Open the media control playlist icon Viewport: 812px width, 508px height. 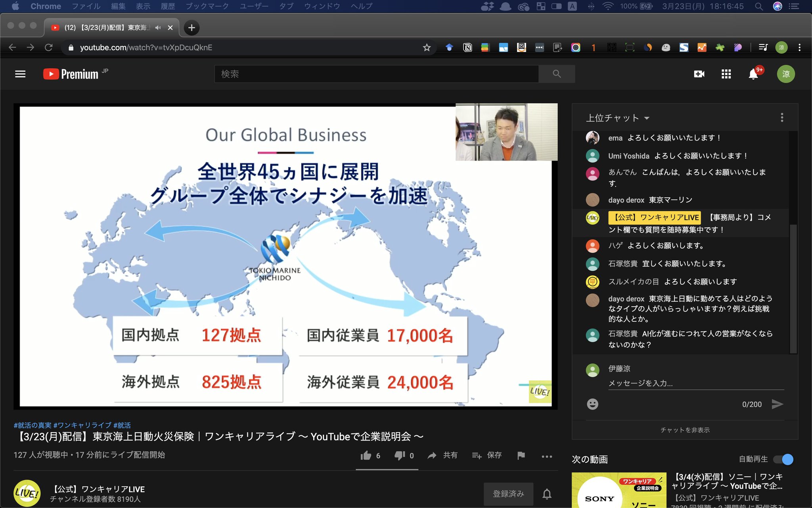click(x=763, y=48)
